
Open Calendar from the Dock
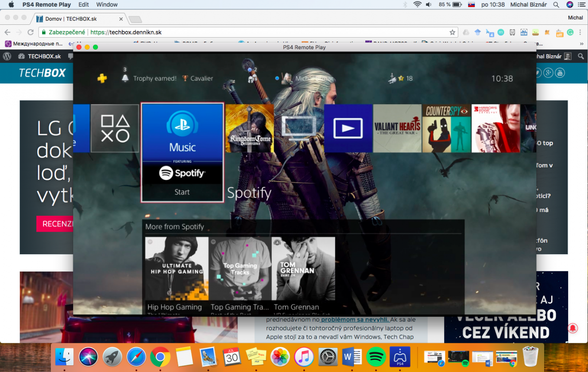click(x=232, y=356)
